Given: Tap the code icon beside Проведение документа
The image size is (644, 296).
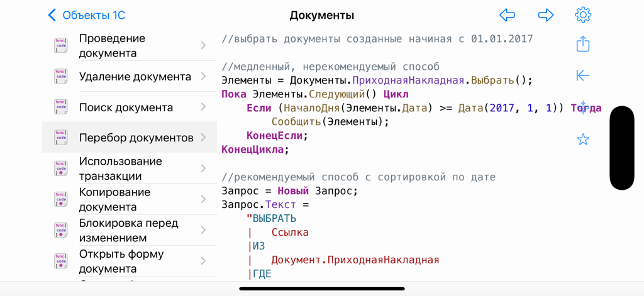Looking at the screenshot, I should (61, 45).
